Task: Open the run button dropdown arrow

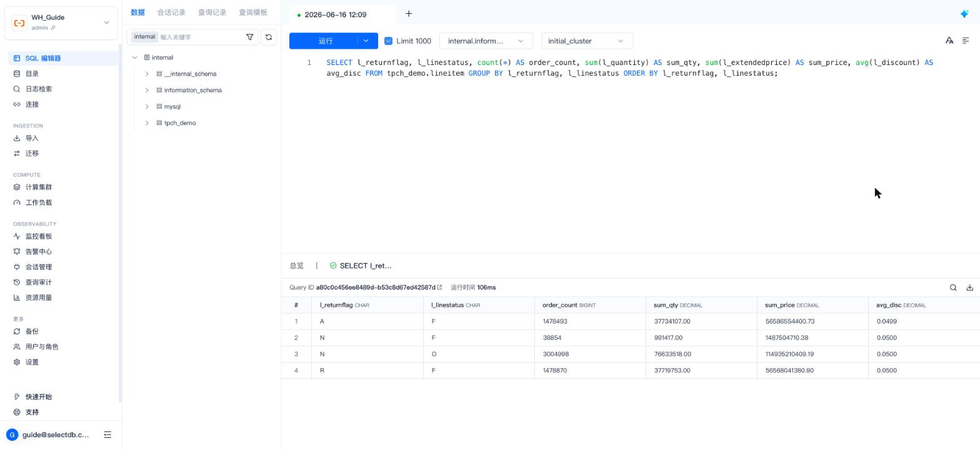Action: click(366, 41)
